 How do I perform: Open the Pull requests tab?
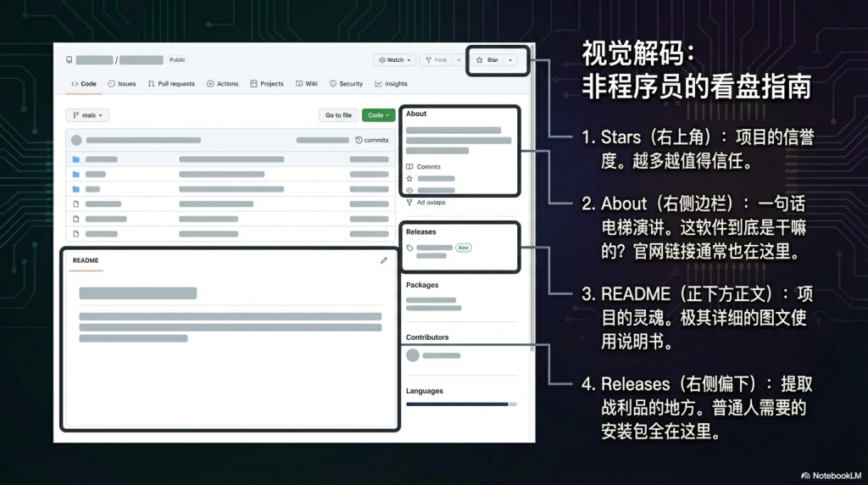click(x=171, y=84)
